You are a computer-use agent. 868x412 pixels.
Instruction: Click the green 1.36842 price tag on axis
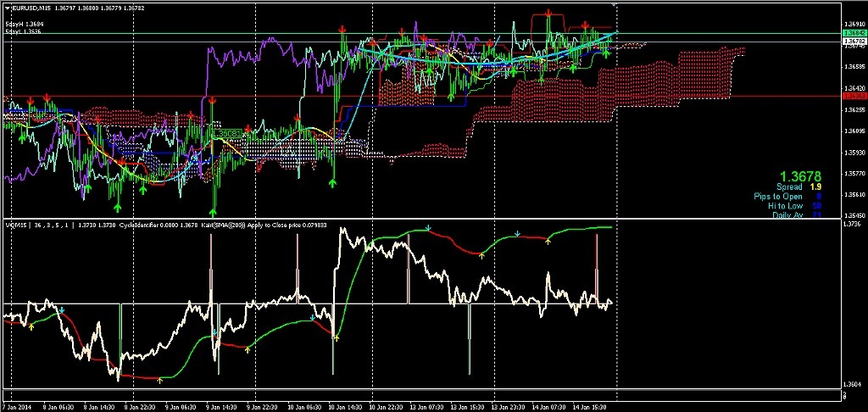854,32
